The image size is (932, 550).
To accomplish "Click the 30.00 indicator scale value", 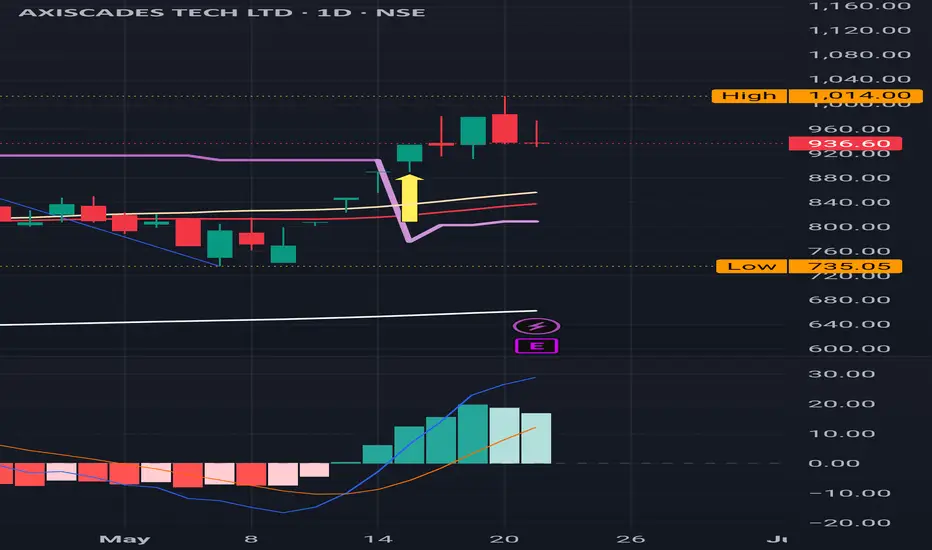I will click(842, 374).
